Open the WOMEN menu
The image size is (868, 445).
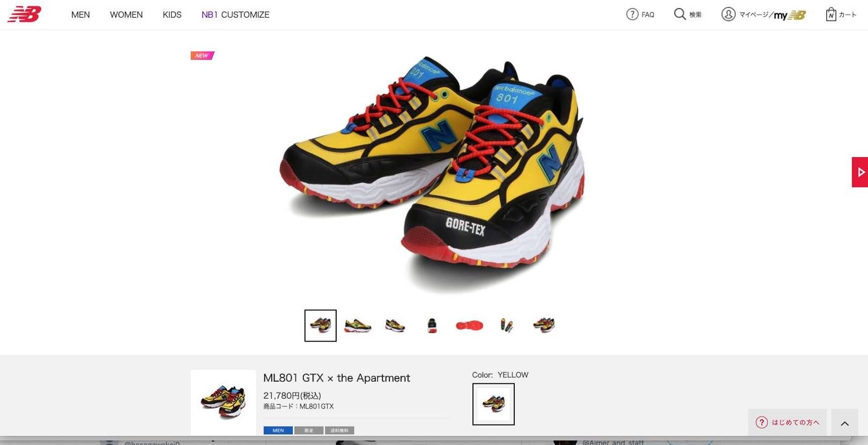[126, 14]
